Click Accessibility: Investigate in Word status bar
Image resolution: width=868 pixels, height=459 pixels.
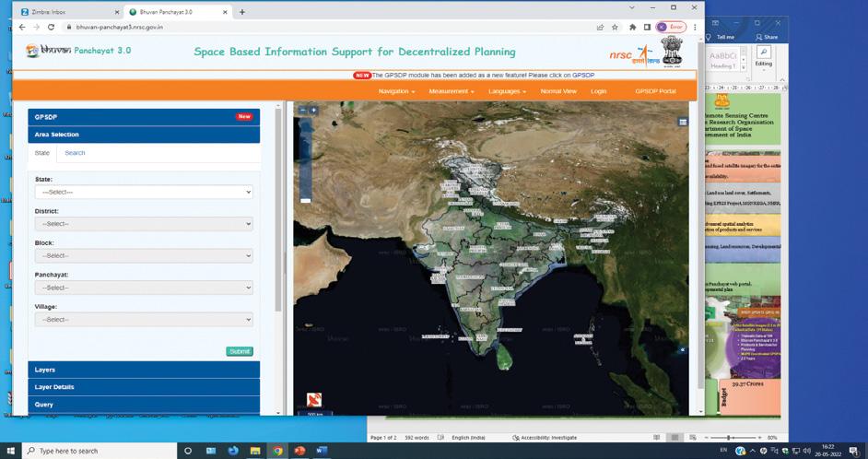coord(545,438)
